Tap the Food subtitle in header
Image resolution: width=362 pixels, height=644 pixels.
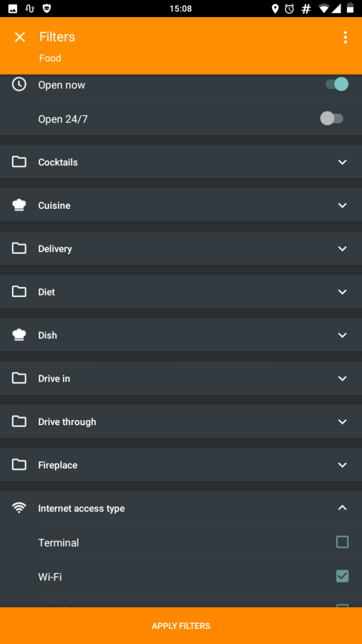tap(50, 58)
